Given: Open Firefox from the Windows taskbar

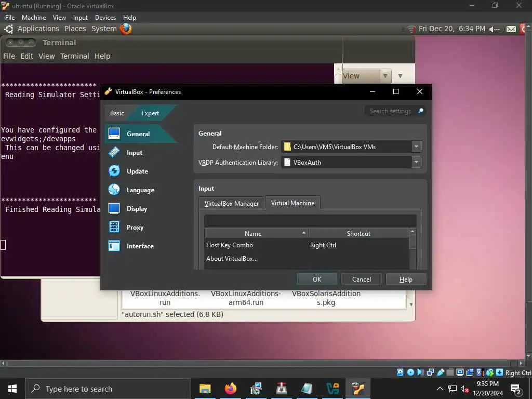Looking at the screenshot, I should 230,389.
